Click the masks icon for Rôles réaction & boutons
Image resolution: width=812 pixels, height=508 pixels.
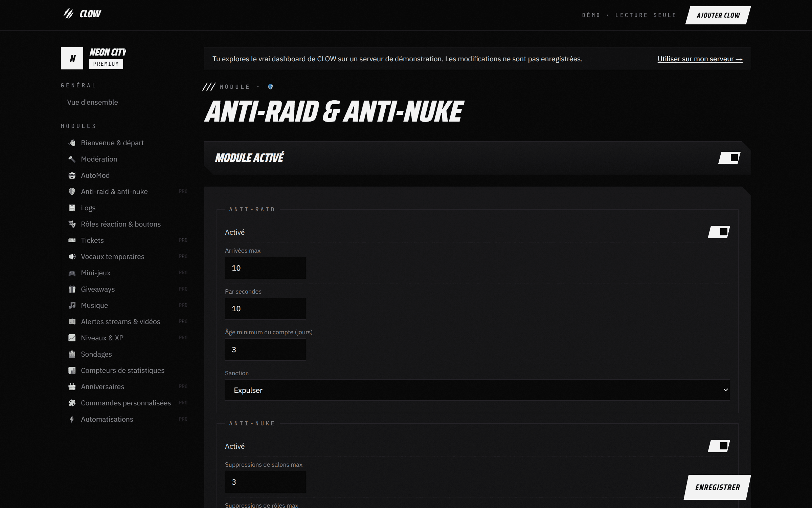coord(72,224)
